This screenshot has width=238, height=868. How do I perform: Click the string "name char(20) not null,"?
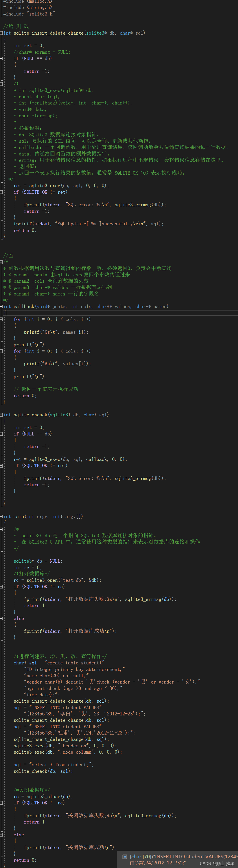tap(56, 676)
